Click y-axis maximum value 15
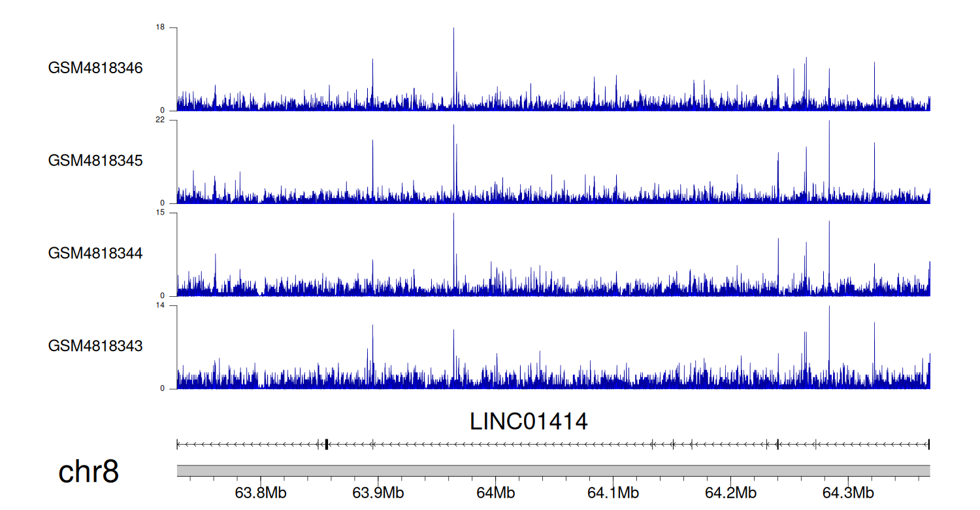The image size is (980, 510). 160,213
